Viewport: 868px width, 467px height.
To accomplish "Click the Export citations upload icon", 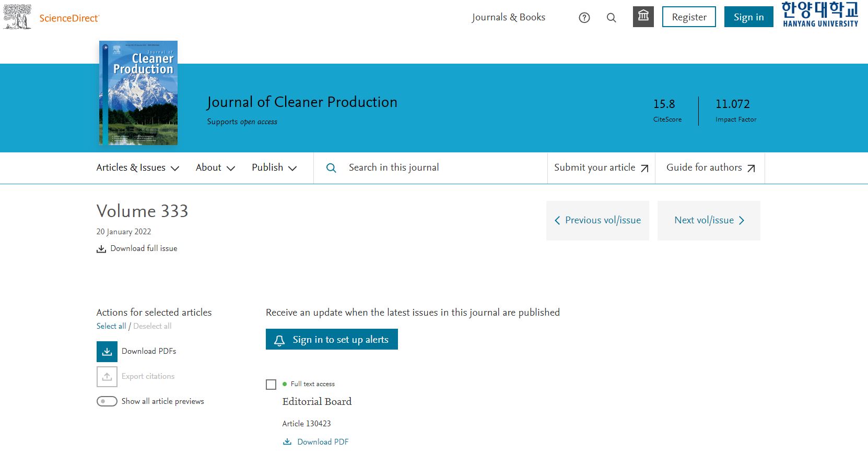I will (107, 377).
